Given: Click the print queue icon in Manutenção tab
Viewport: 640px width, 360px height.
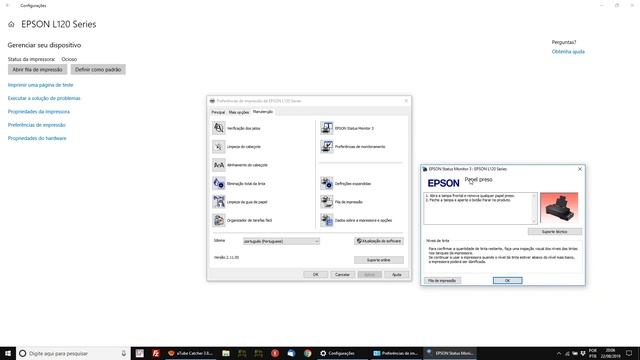Looking at the screenshot, I should 327,202.
